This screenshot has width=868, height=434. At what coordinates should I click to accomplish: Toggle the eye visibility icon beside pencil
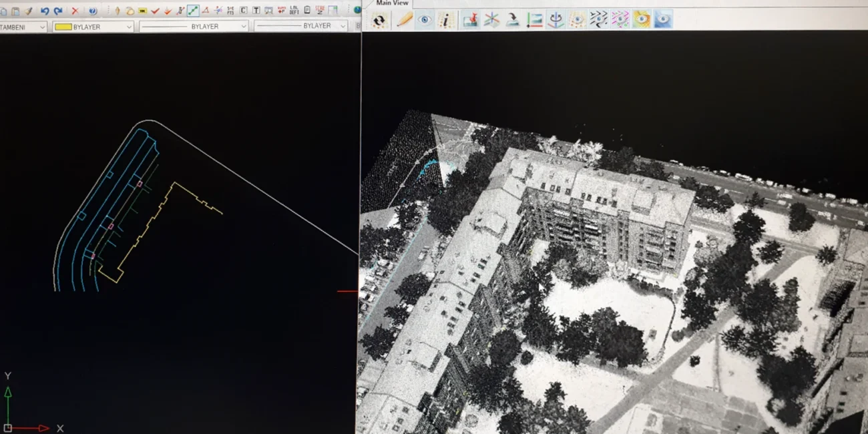425,20
